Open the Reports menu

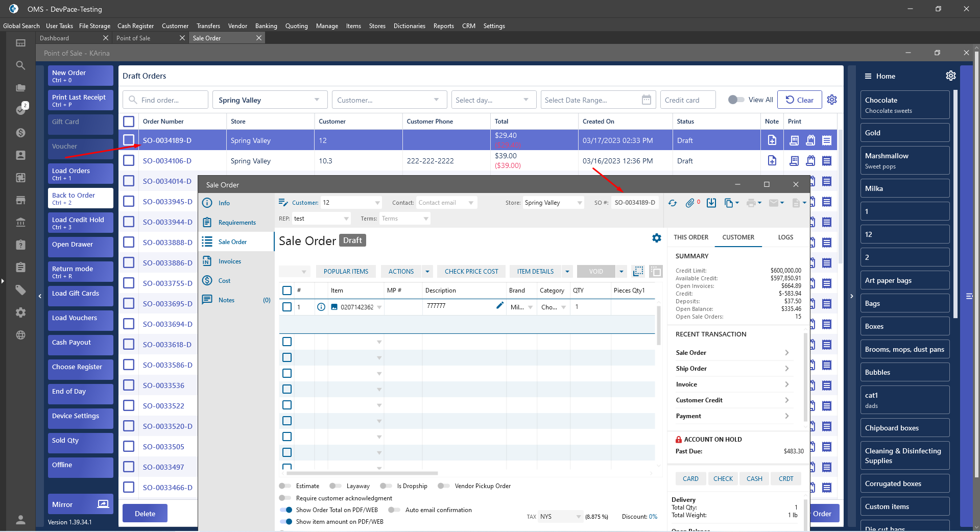pos(443,26)
